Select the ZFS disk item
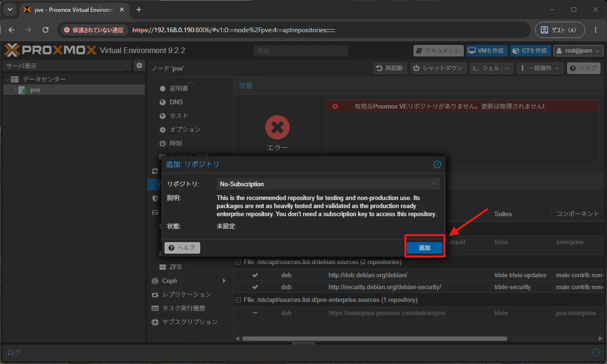This screenshot has width=607, height=364. 175,267
